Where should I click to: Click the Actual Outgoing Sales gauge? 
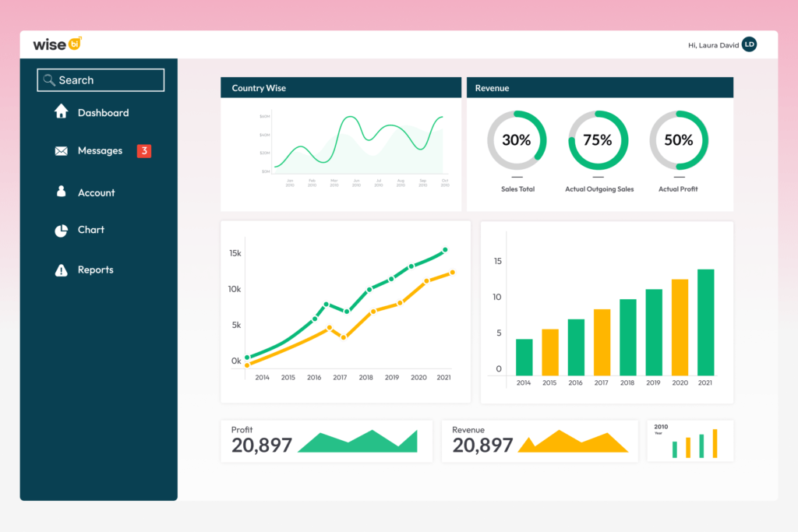coord(598,140)
